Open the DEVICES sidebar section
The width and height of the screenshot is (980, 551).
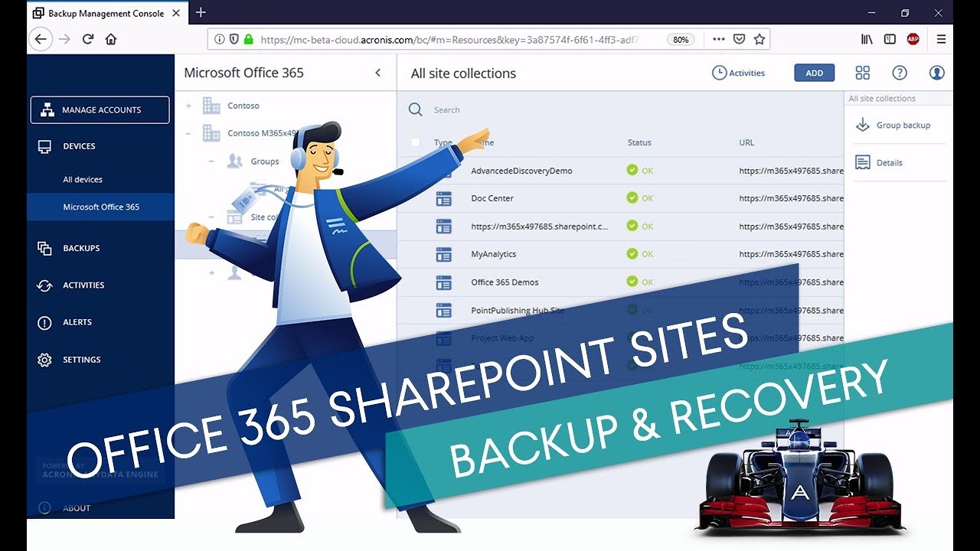(79, 146)
